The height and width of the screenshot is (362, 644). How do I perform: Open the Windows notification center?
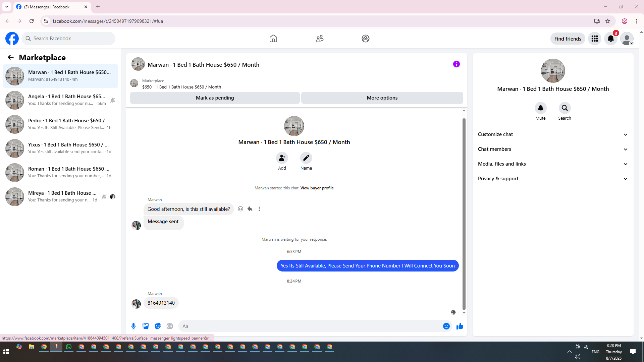[633, 352]
